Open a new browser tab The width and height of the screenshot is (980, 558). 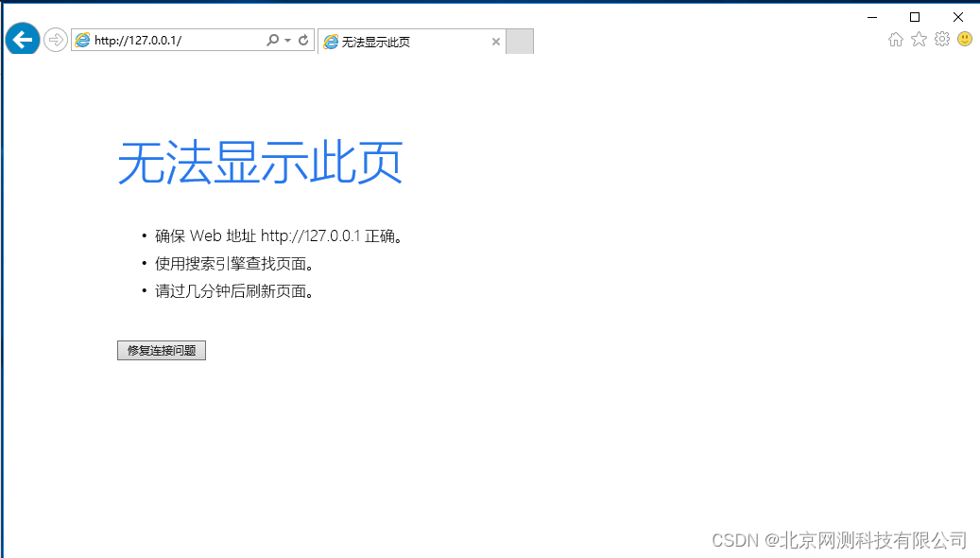pos(519,42)
